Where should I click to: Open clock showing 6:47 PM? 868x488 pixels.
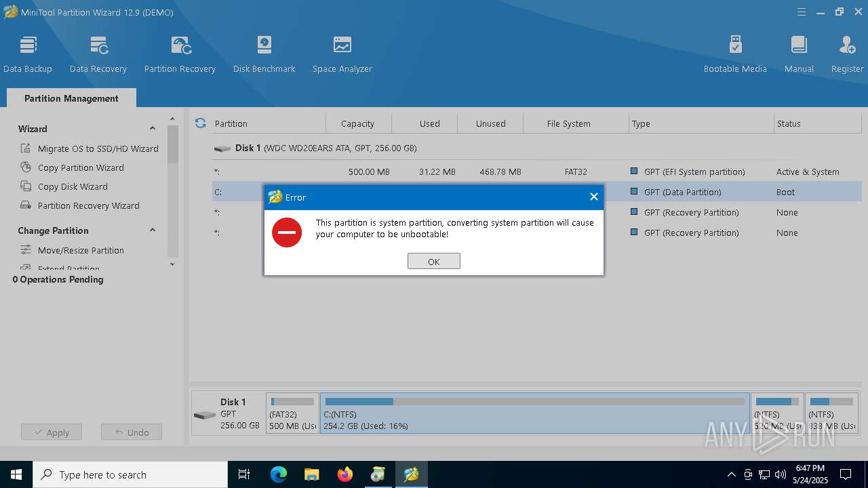pyautogui.click(x=811, y=474)
